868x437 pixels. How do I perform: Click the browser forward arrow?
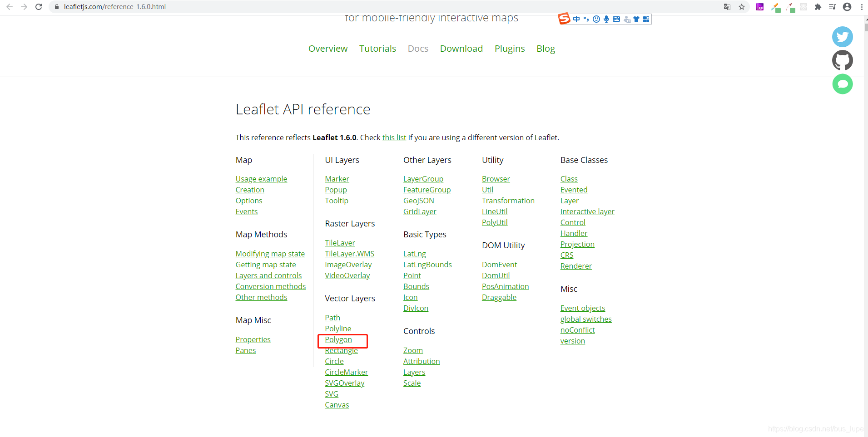coord(24,7)
